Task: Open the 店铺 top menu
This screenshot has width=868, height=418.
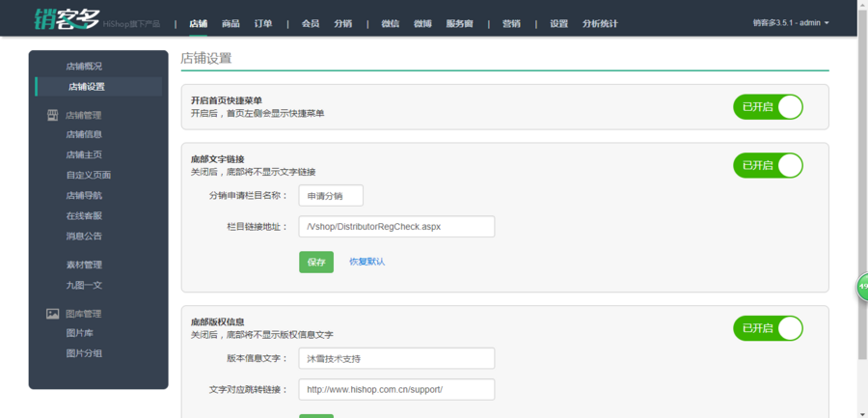Action: [198, 24]
